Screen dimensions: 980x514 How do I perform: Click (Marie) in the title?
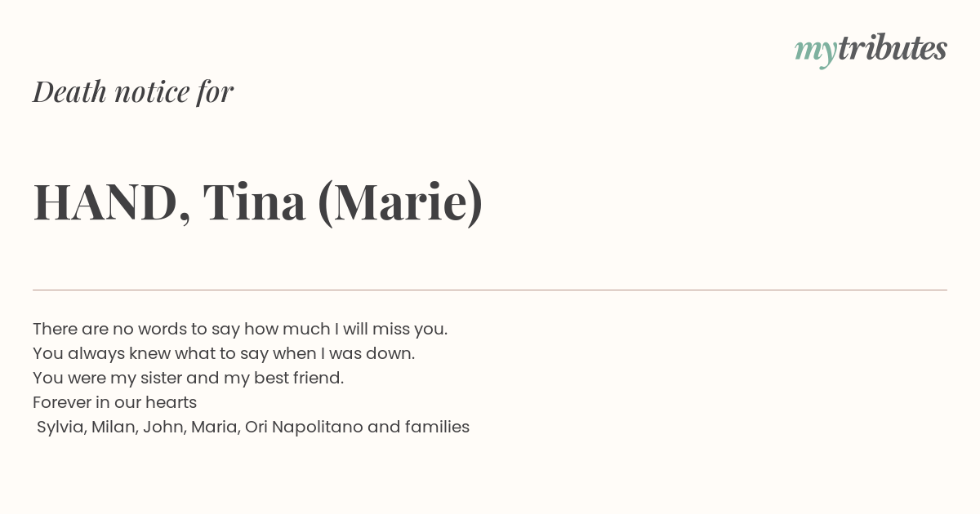point(400,202)
